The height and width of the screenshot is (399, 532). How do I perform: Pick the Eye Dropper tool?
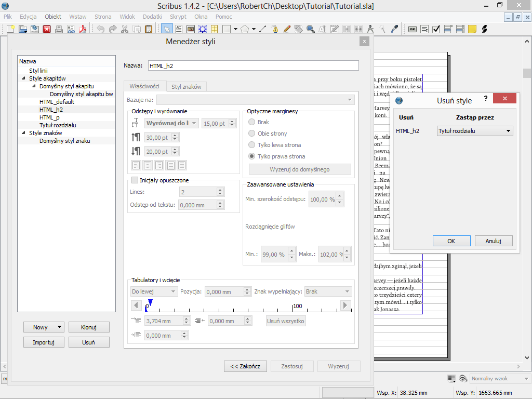(x=394, y=29)
